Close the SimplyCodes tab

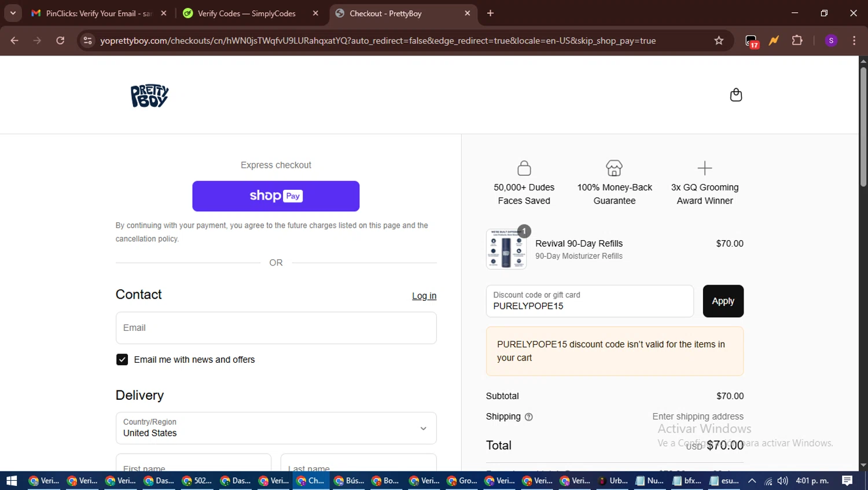pos(315,13)
